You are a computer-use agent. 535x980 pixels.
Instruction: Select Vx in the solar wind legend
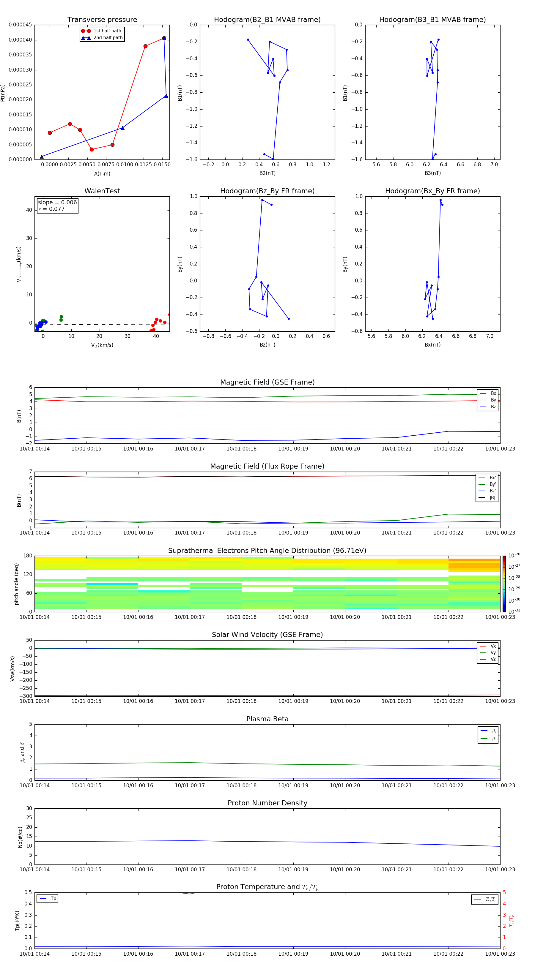click(x=488, y=646)
